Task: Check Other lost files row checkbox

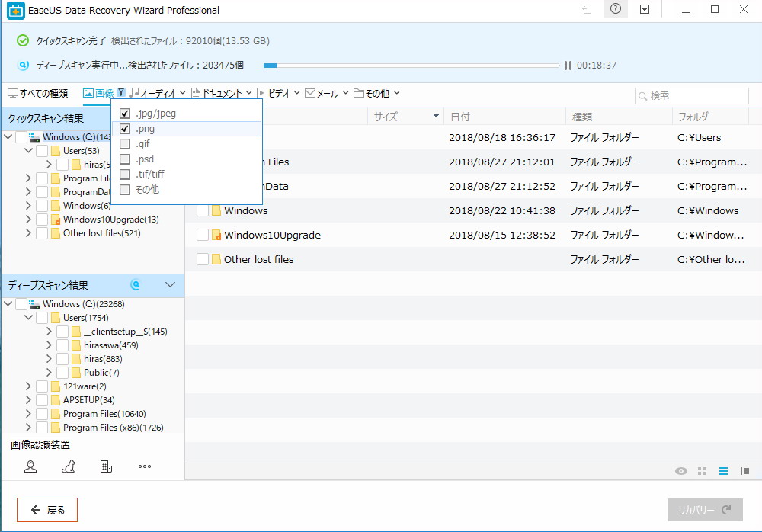Action: (203, 259)
